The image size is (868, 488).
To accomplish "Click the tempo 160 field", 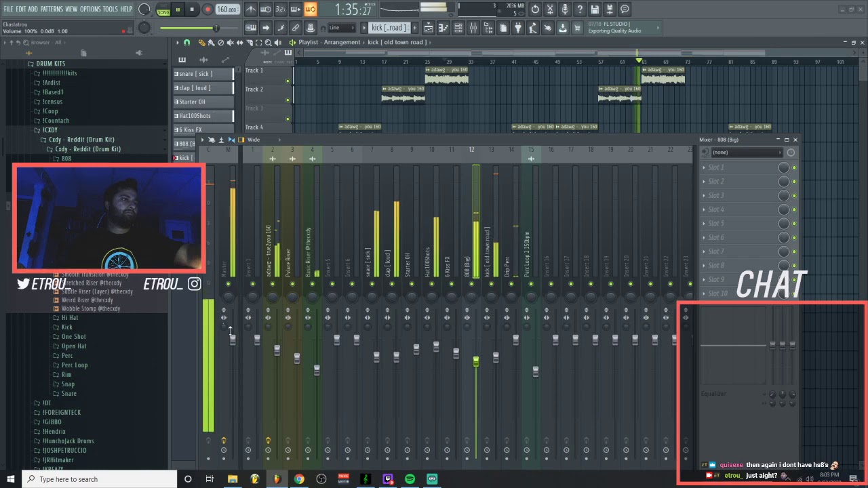I will (227, 9).
